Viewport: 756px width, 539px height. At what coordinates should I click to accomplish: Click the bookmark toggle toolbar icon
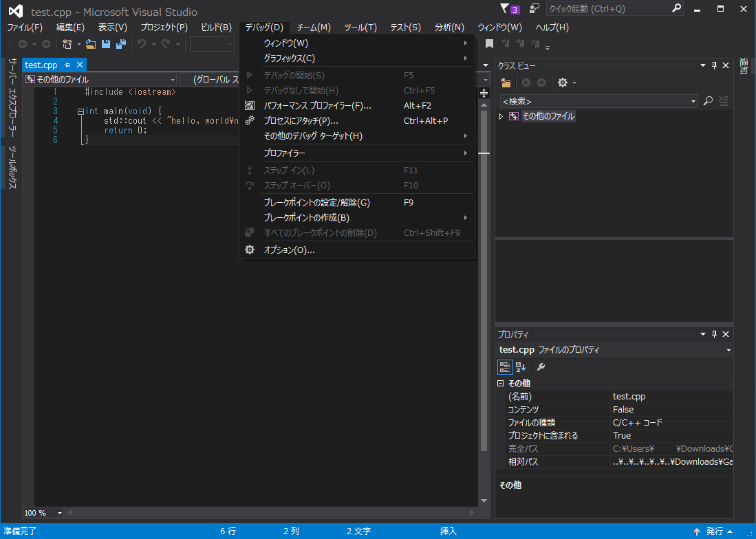point(489,44)
